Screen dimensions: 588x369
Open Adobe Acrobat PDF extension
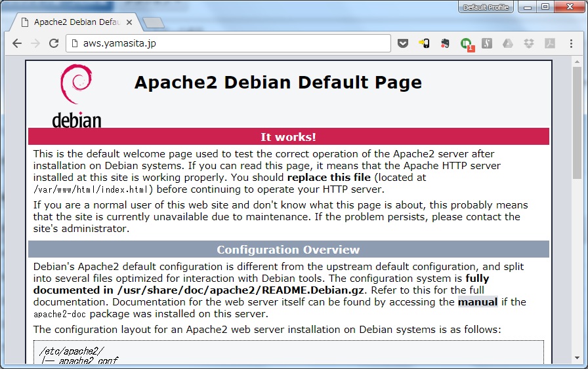coord(550,43)
